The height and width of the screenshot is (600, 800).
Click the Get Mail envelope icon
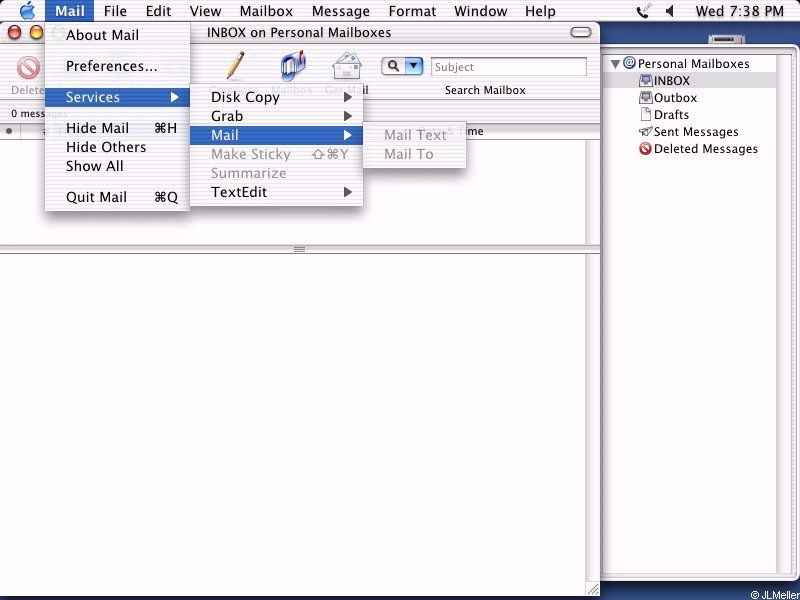pos(347,66)
